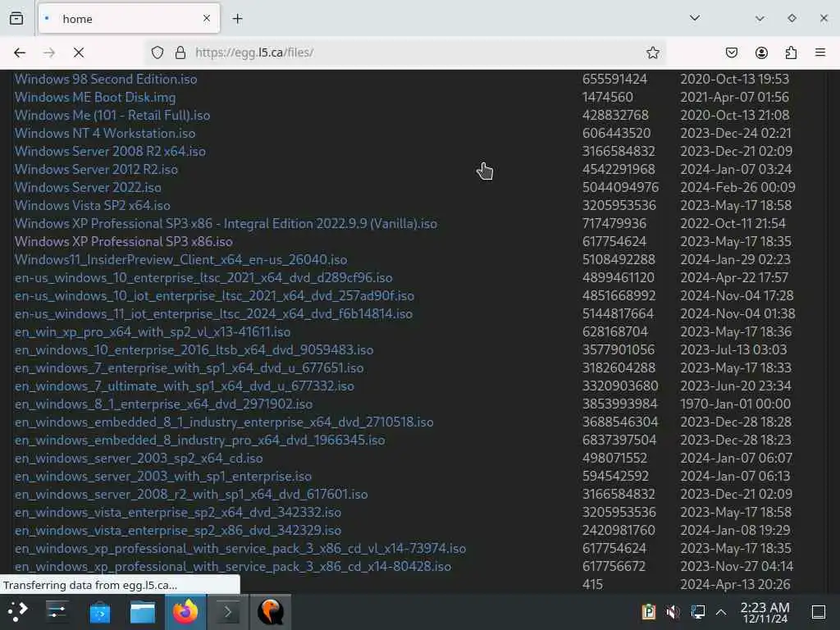The image size is (840, 630).
Task: Download Windows Server 2008 R2 x64.iso
Action: [x=110, y=152]
